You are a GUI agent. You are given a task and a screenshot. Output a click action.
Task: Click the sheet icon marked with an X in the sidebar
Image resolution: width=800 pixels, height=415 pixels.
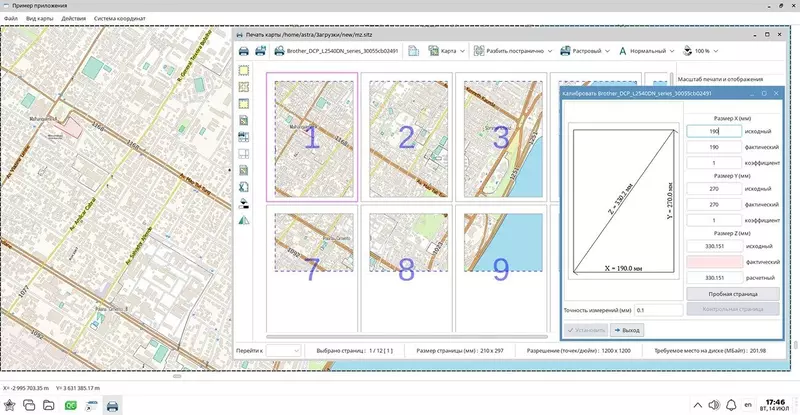244,187
